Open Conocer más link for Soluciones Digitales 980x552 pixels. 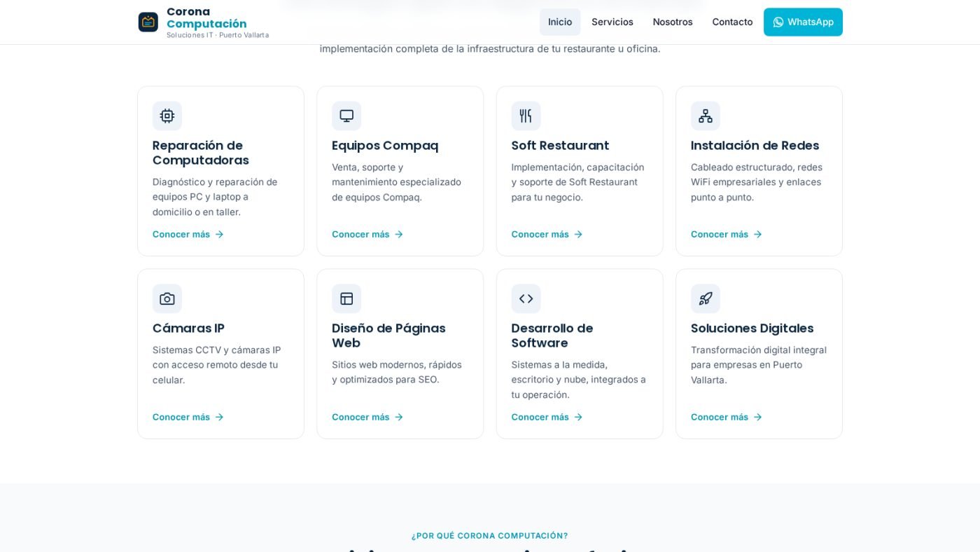coord(727,417)
